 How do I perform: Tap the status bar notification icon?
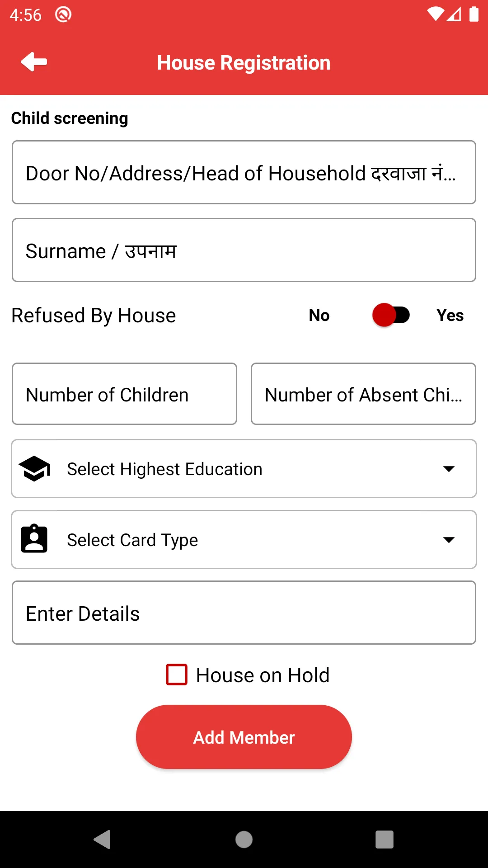63,15
